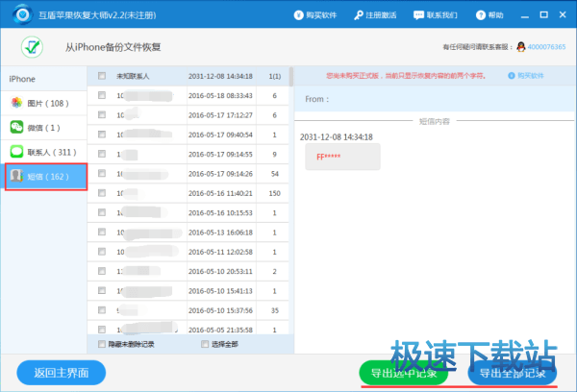Image resolution: width=577 pixels, height=392 pixels.
Task: Toggle the 选择全部 checkbox
Action: pos(205,344)
